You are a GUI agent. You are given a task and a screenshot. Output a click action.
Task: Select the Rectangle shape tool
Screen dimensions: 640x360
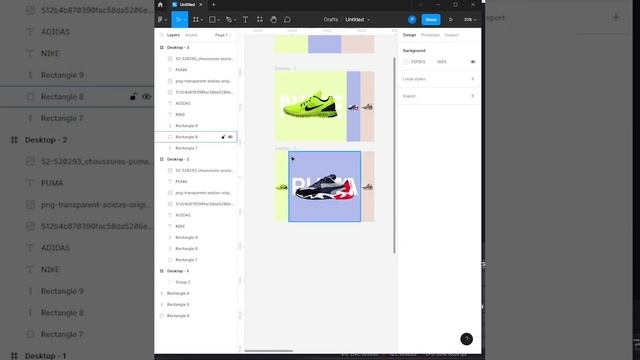click(x=212, y=20)
